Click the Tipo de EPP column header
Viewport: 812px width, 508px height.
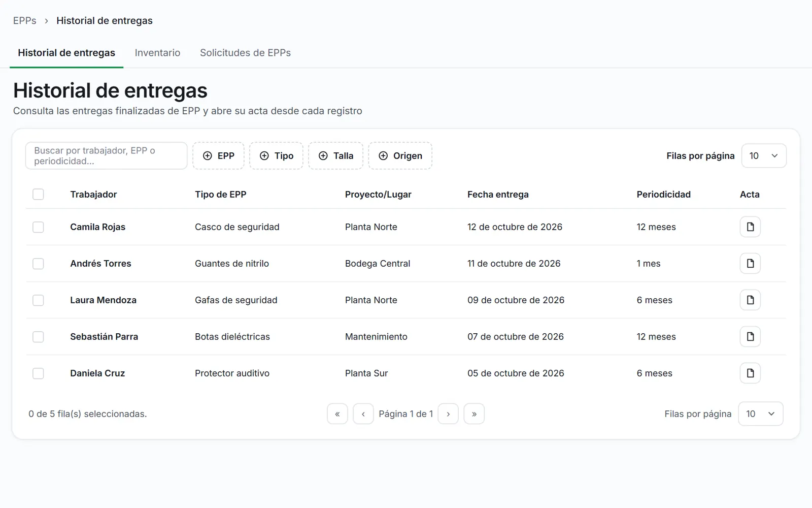[221, 194]
